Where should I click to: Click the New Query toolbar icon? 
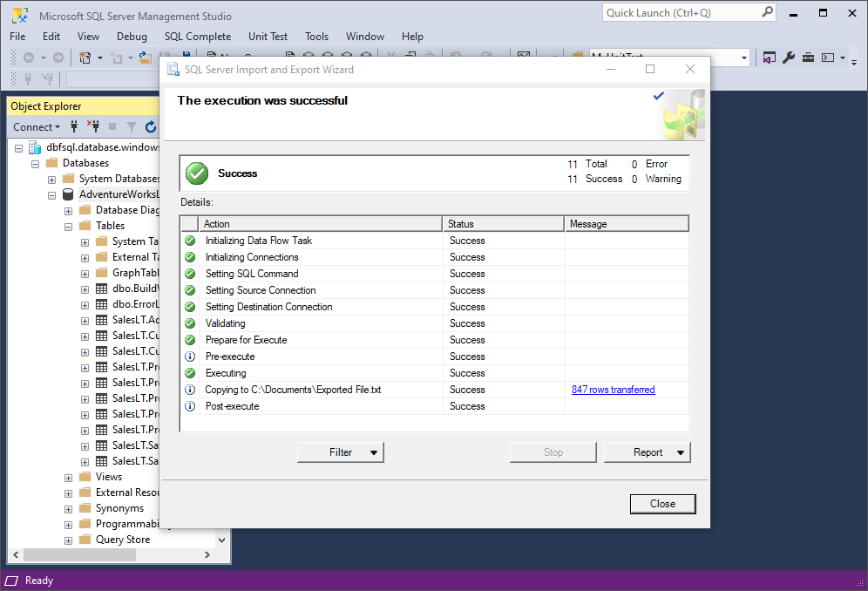[x=212, y=55]
